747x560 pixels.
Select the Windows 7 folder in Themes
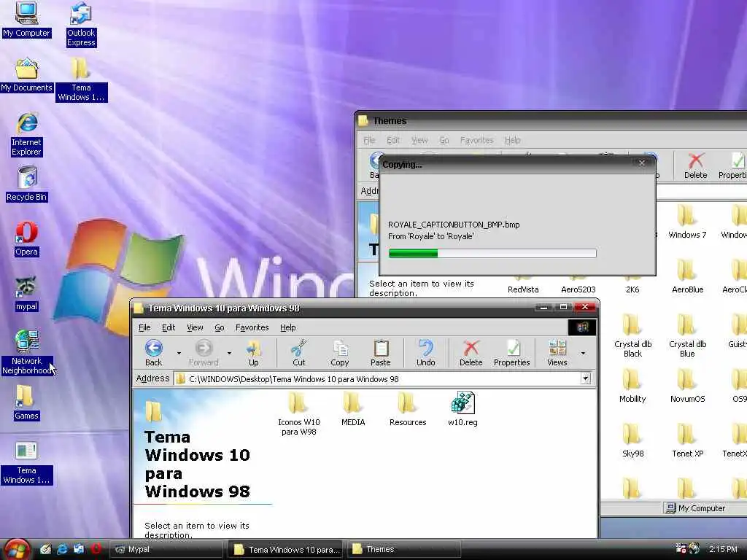tap(687, 222)
